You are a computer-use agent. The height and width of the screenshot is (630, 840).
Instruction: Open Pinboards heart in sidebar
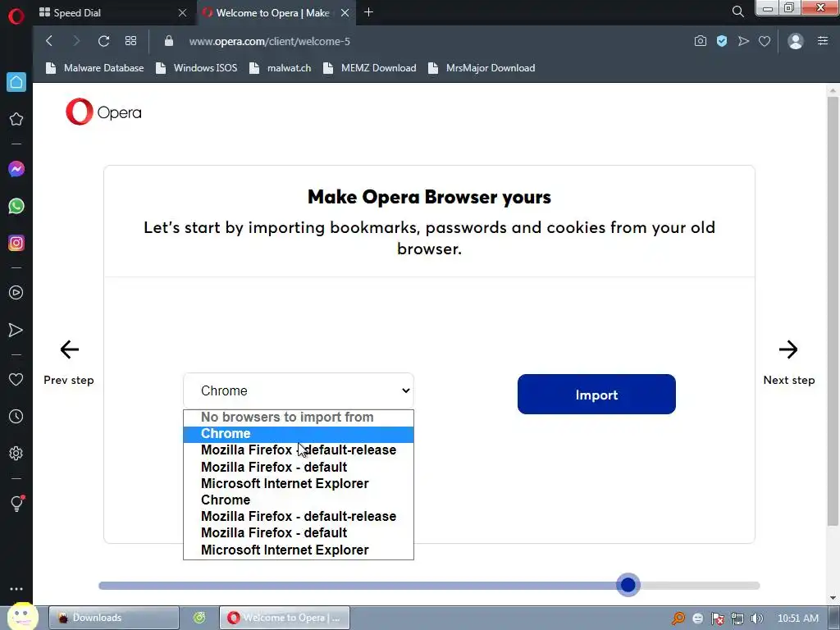[x=16, y=379]
